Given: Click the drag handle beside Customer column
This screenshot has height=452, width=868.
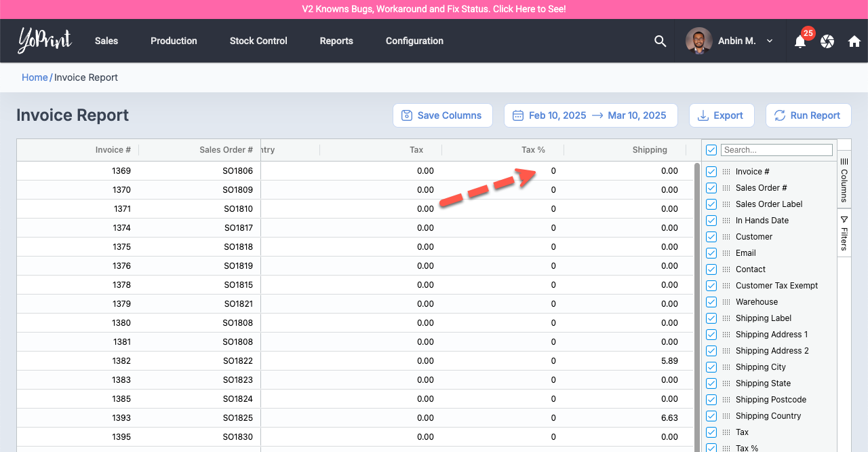Looking at the screenshot, I should pyautogui.click(x=726, y=237).
